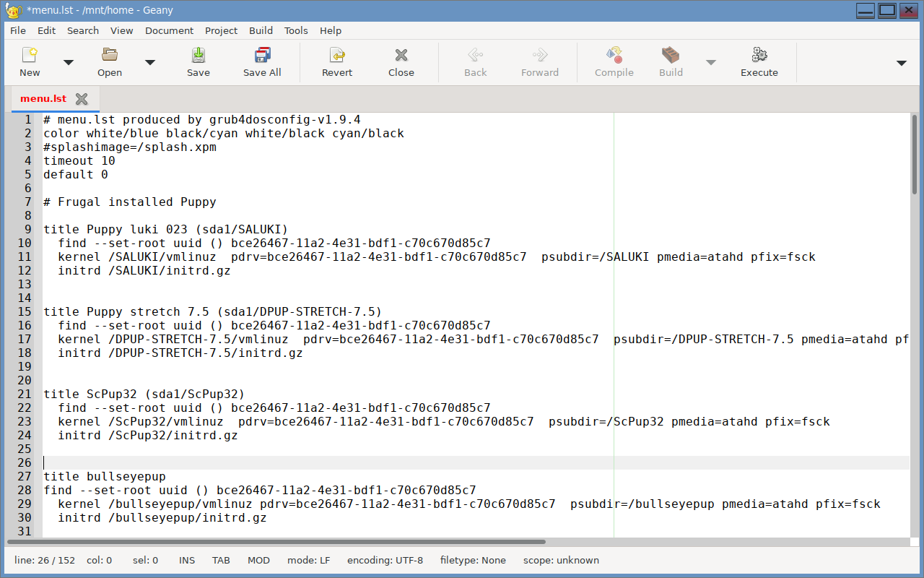Click line number 9 in the margin
Image resolution: width=924 pixels, height=578 pixels.
28,229
